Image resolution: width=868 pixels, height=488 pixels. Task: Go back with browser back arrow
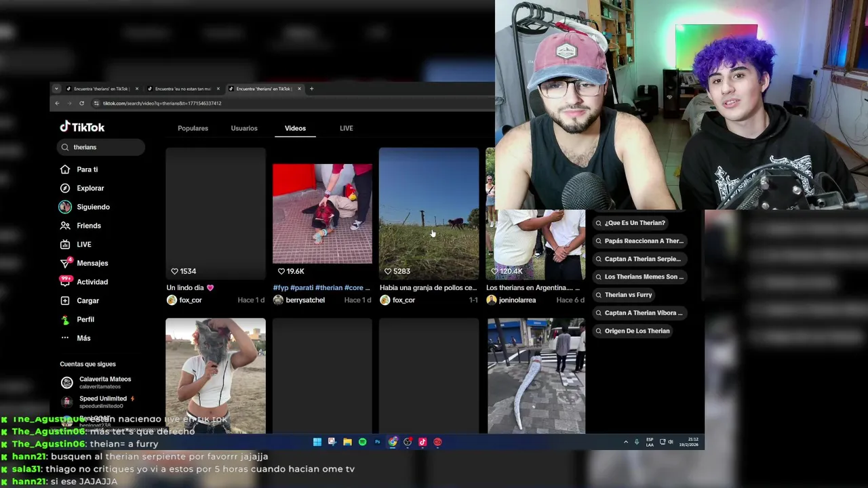pos(57,103)
